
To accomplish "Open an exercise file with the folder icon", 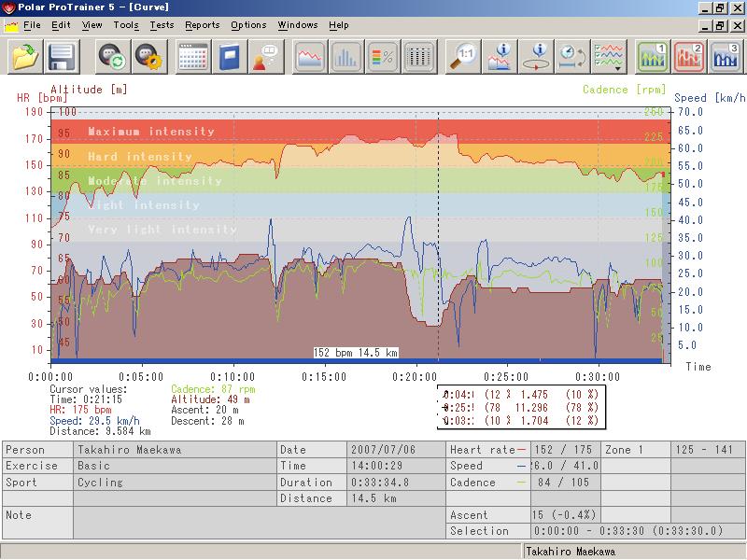I will point(25,57).
